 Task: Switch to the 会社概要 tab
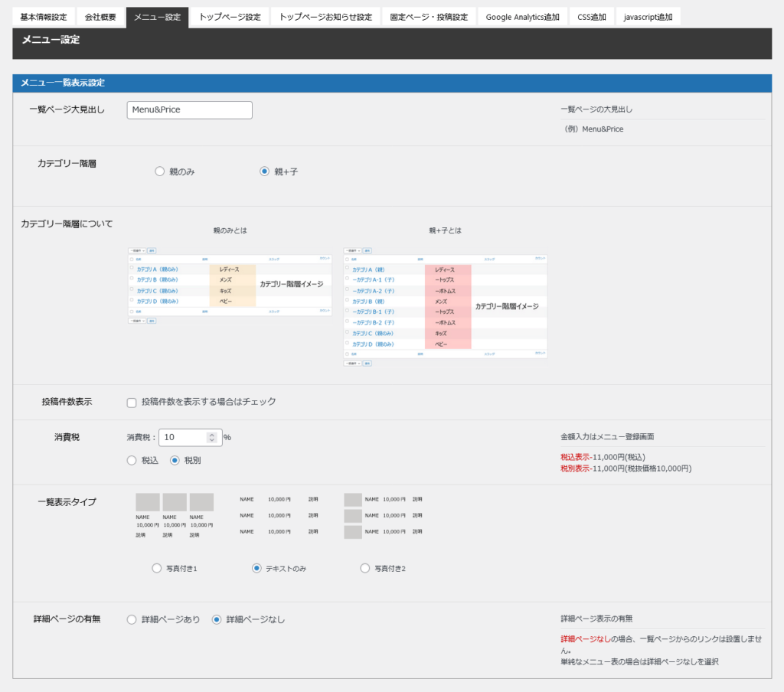click(100, 17)
